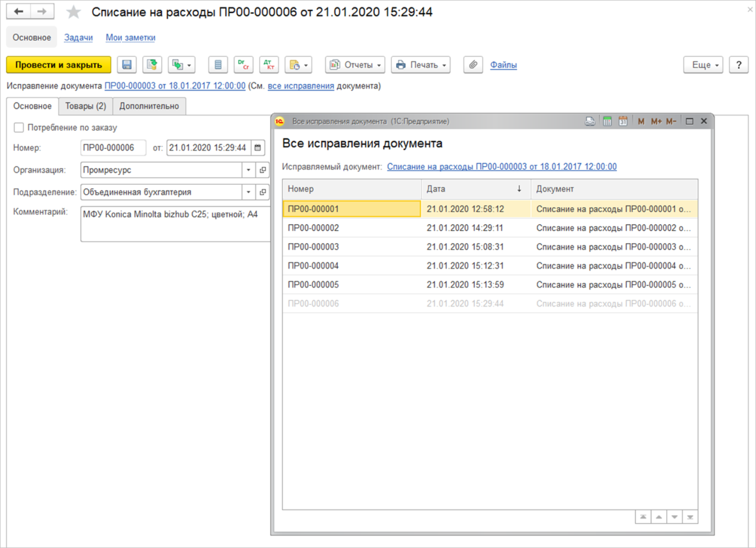This screenshot has height=548, width=756.
Task: Click the post document icon
Action: click(x=152, y=64)
